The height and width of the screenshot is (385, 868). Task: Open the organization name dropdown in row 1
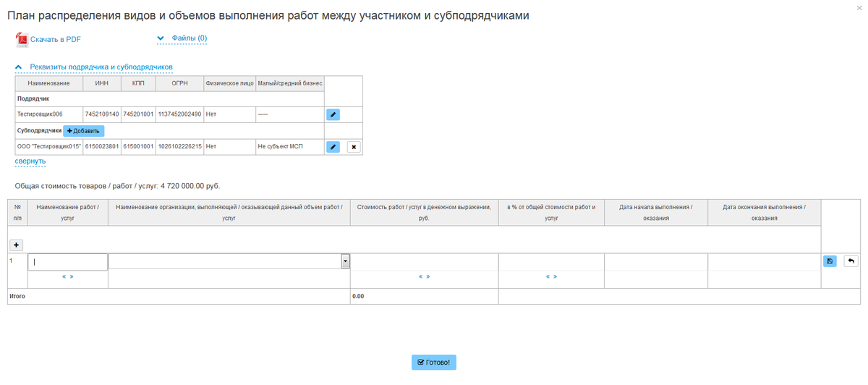point(345,261)
